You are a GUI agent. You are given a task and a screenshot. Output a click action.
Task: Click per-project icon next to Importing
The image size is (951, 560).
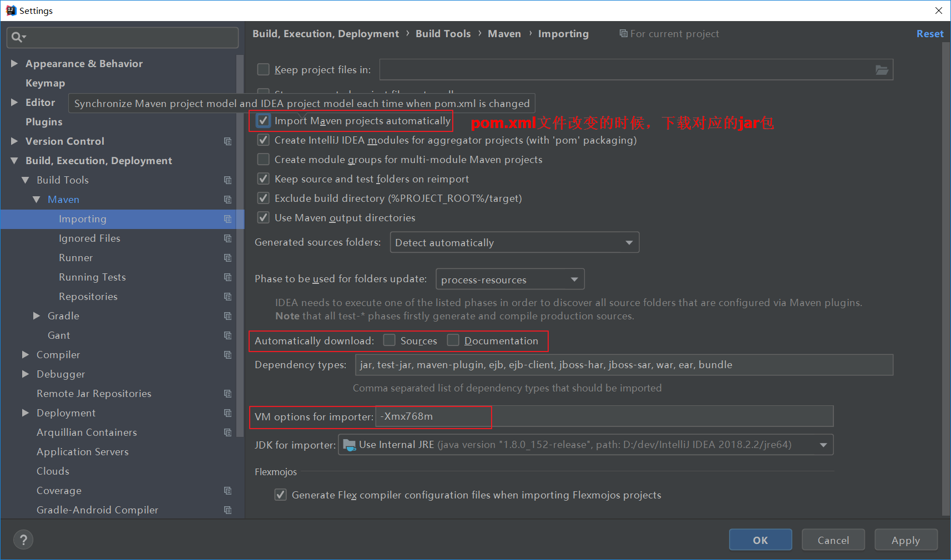pos(227,219)
